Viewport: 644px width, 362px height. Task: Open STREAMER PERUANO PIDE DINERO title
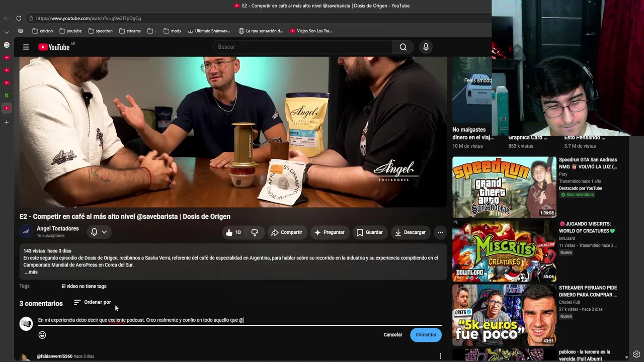588,292
